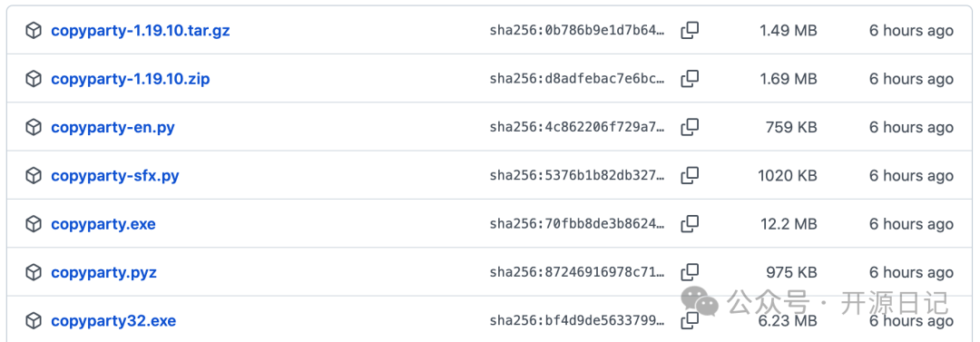Click package icon beside copyparty32.exe
This screenshot has width=980, height=342.
point(34,321)
